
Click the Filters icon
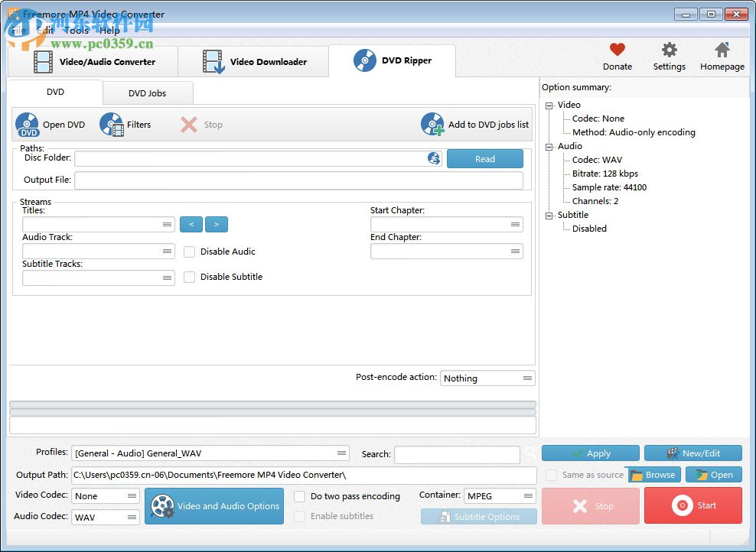click(112, 124)
